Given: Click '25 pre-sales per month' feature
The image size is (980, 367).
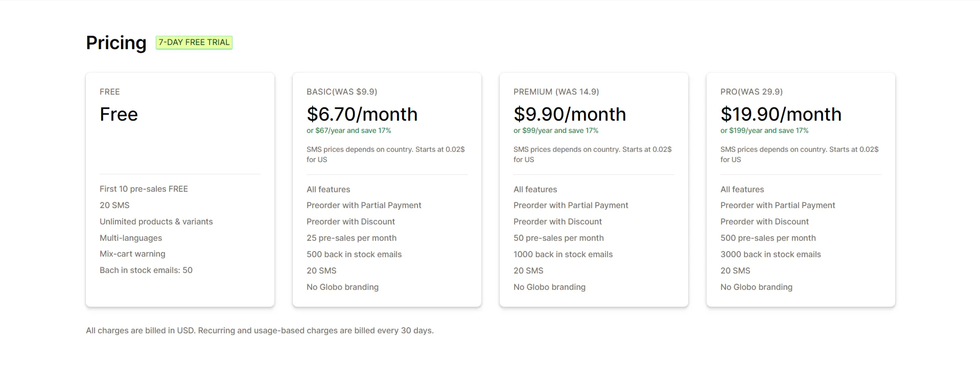Looking at the screenshot, I should tap(352, 238).
